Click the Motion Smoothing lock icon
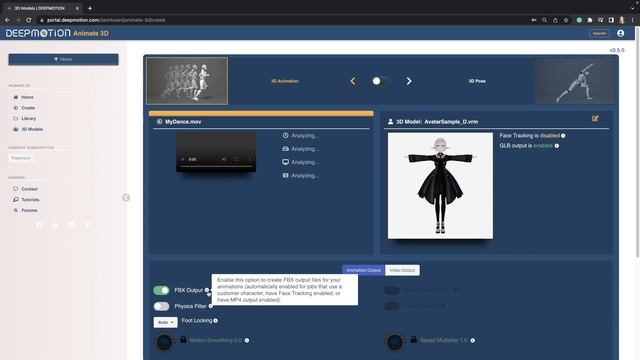 point(183,340)
